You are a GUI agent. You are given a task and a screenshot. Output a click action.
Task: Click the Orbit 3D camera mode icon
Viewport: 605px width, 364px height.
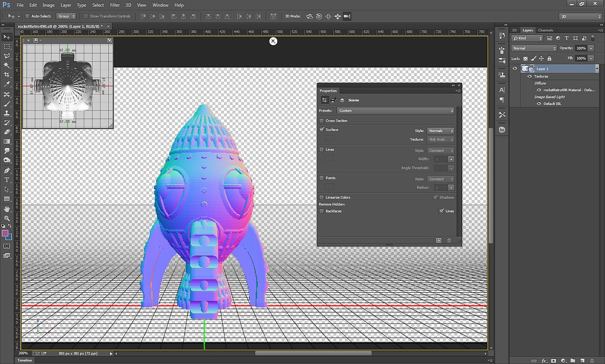(310, 17)
